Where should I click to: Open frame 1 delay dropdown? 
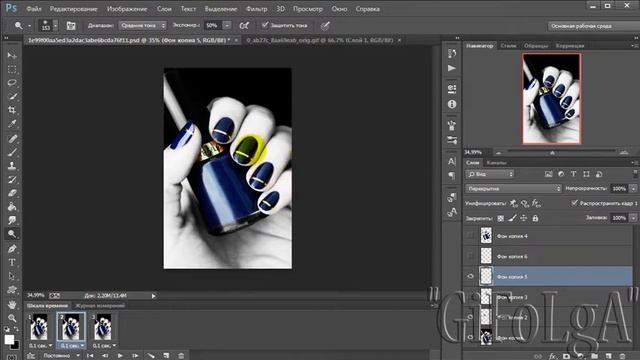(50, 346)
